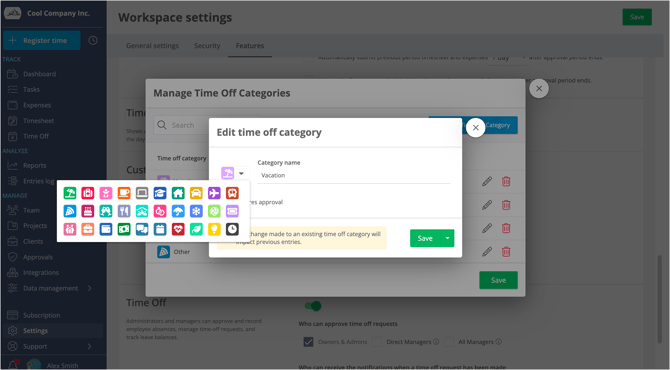Viewport: 670px width, 370px height.
Task: Click Save in Manage Time Off Categories
Action: [498, 280]
